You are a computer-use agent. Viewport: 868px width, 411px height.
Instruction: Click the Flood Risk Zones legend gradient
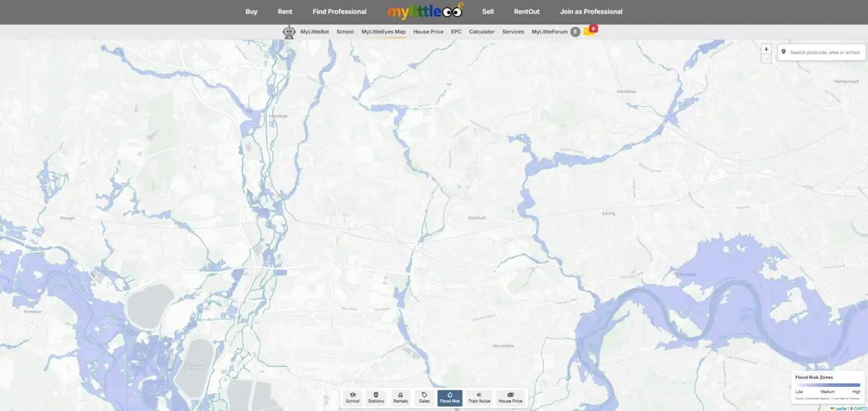[x=828, y=385]
